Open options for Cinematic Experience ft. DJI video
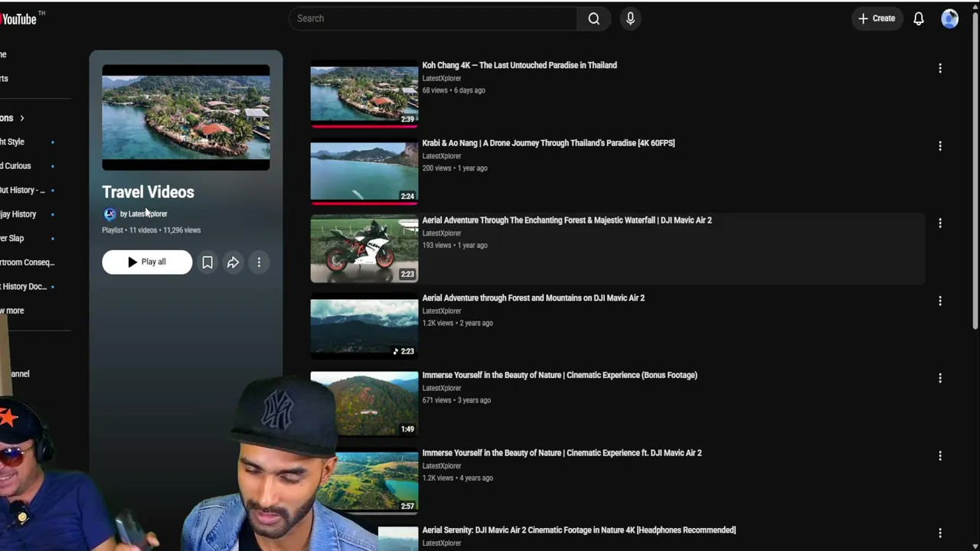980x551 pixels. [x=939, y=455]
